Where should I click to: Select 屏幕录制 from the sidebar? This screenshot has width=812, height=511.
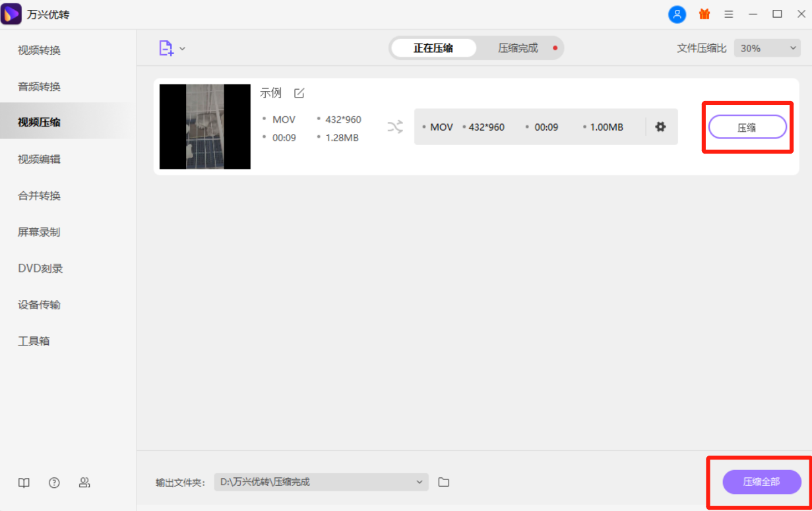pyautogui.click(x=40, y=231)
